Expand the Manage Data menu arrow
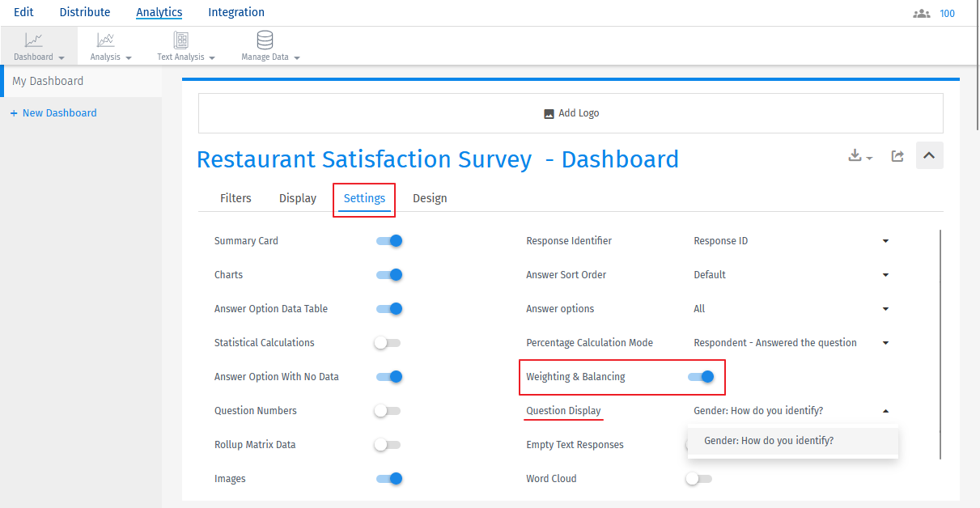 coord(297,58)
